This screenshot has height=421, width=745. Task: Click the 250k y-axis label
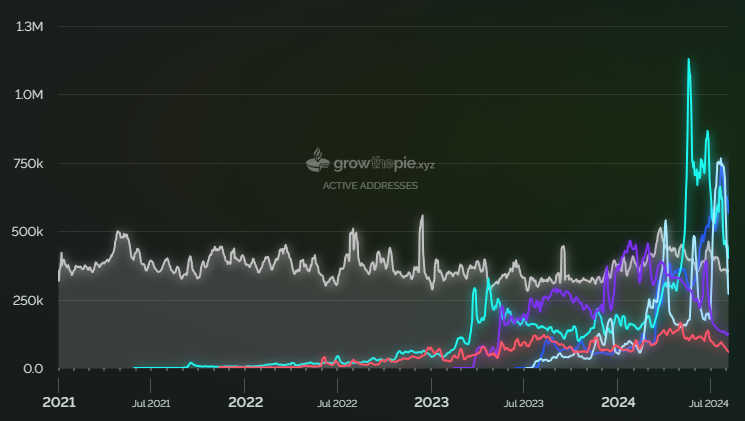pos(29,301)
